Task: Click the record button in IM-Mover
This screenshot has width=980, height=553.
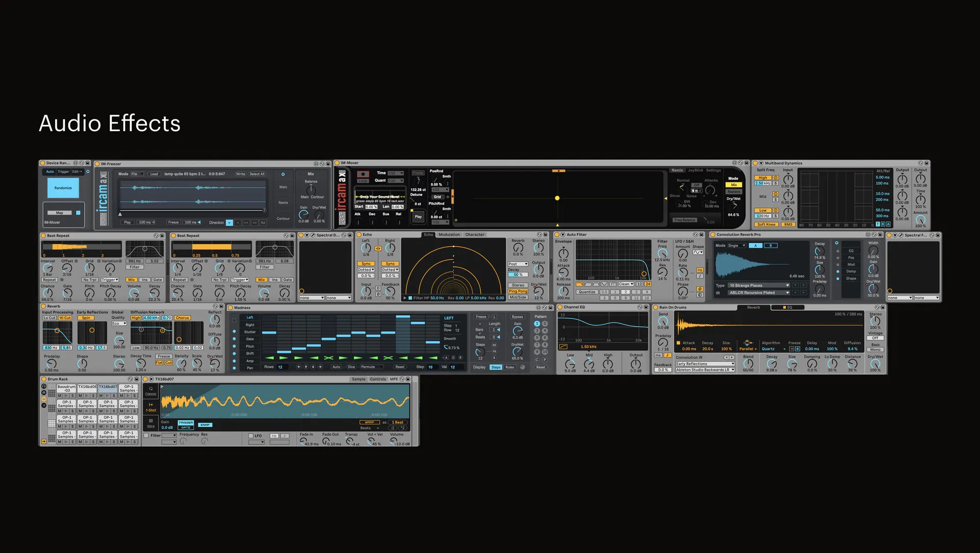Action: point(363,174)
